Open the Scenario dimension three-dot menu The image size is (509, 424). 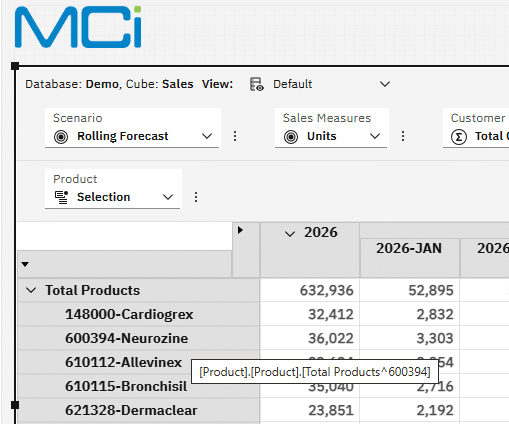pos(235,136)
